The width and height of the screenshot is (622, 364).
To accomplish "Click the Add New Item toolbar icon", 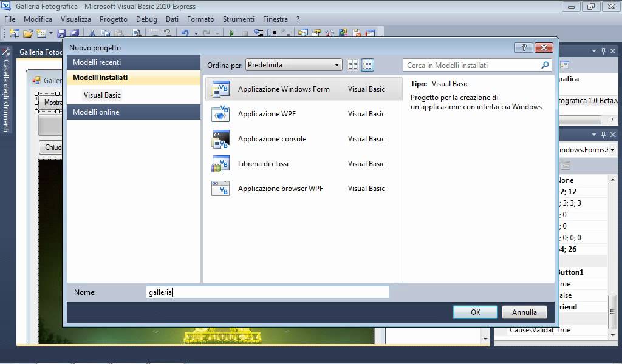I will (x=41, y=33).
